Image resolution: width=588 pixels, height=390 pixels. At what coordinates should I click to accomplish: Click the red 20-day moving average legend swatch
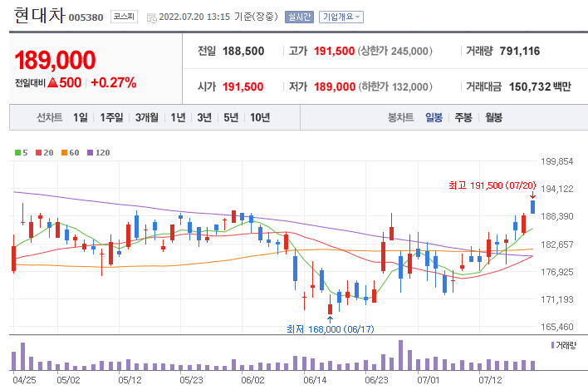(38, 152)
